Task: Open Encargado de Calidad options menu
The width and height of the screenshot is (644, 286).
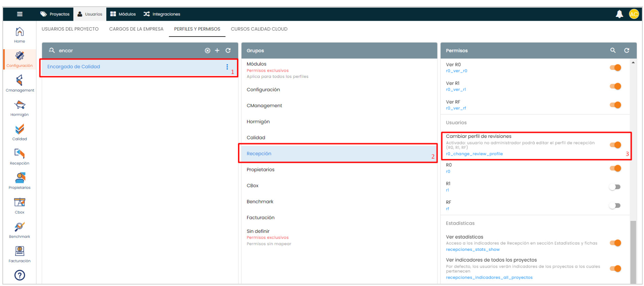Action: [x=227, y=67]
